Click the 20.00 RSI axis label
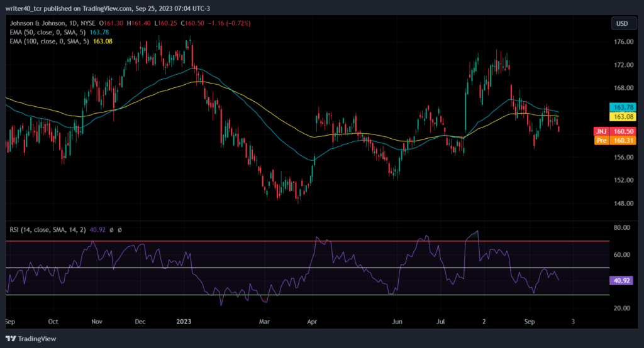The width and height of the screenshot is (644, 348). (x=622, y=308)
